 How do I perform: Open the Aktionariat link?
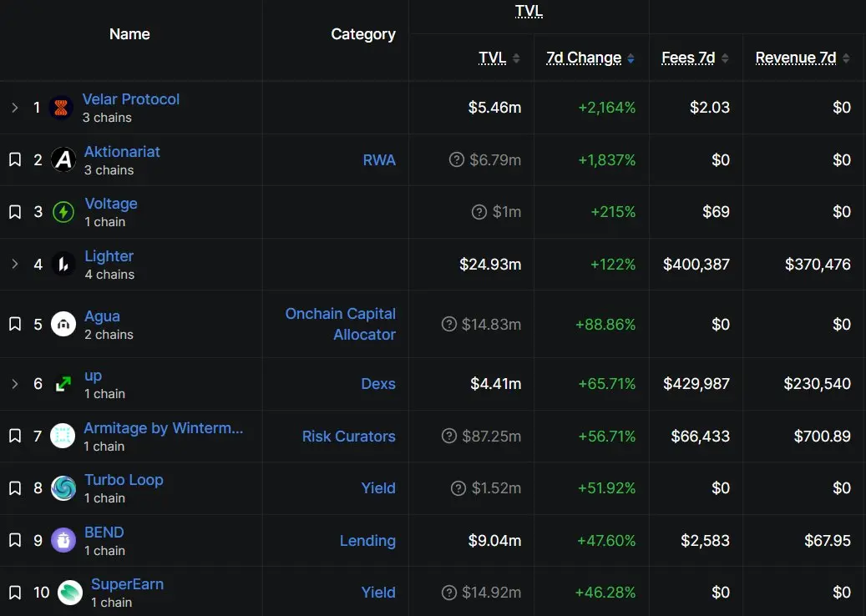coord(122,152)
